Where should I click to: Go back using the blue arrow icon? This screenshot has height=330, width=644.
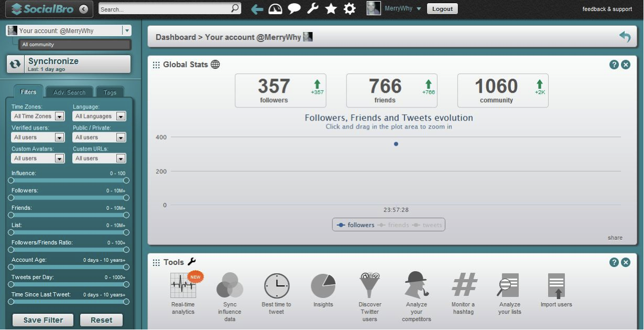click(x=257, y=9)
